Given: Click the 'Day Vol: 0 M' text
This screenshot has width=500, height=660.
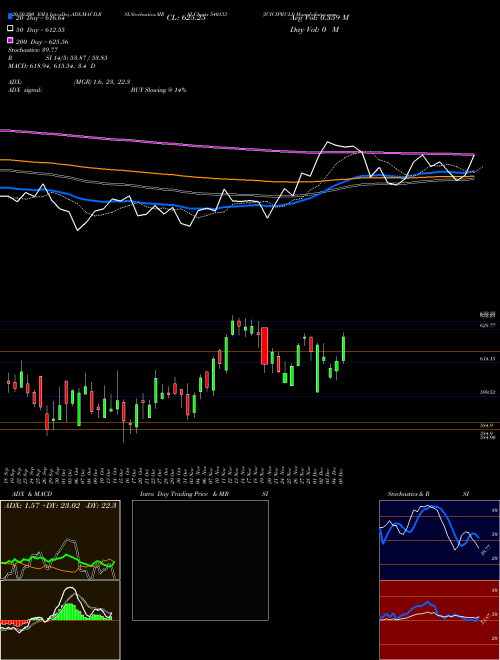Looking at the screenshot, I should (x=314, y=29).
